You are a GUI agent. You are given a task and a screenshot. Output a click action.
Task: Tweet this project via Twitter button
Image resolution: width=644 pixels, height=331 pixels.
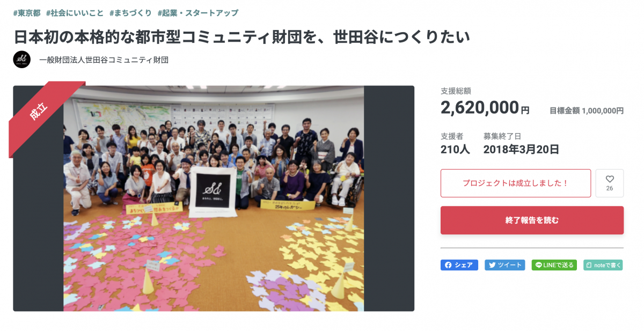point(504,265)
